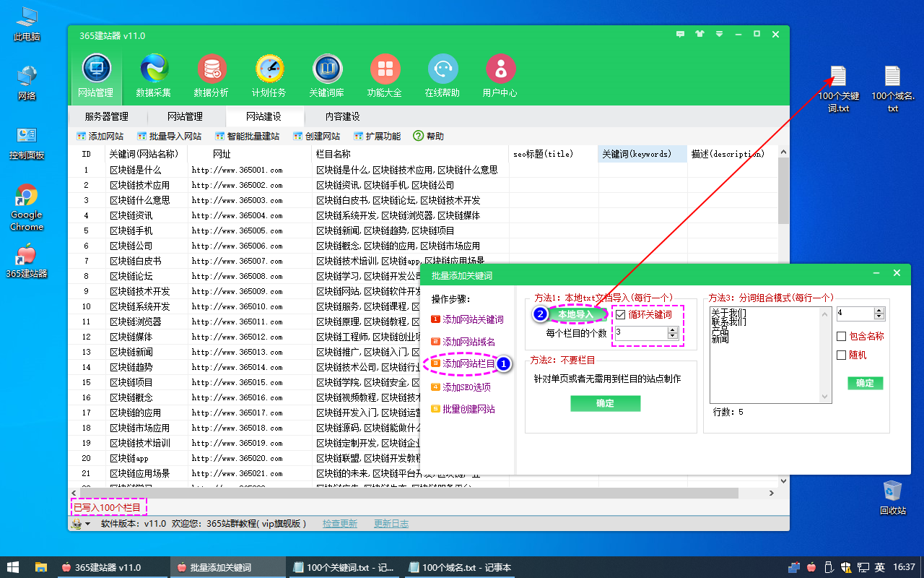Viewport: 924px width, 578px height.
Task: Decrease the 方法3 count spinner
Action: (879, 317)
